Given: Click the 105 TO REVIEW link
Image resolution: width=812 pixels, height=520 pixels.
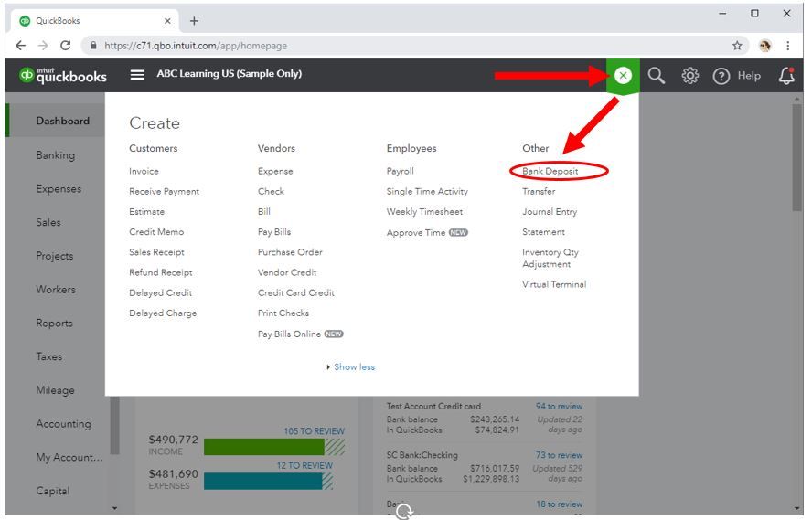Looking at the screenshot, I should tap(314, 431).
